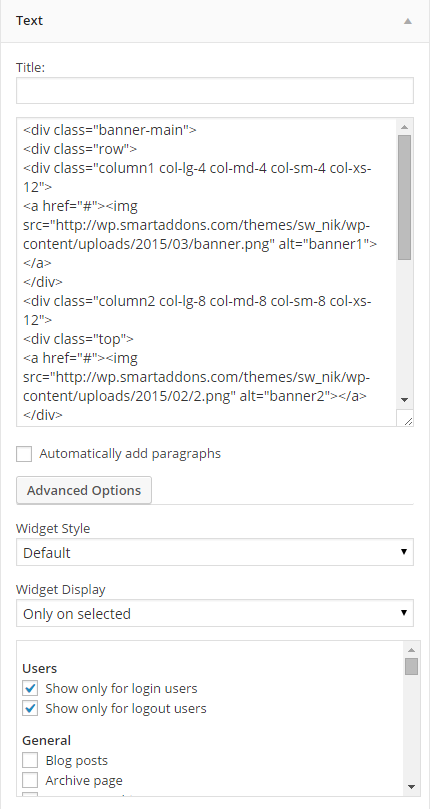Uncheck Show only for logout users

coord(30,708)
